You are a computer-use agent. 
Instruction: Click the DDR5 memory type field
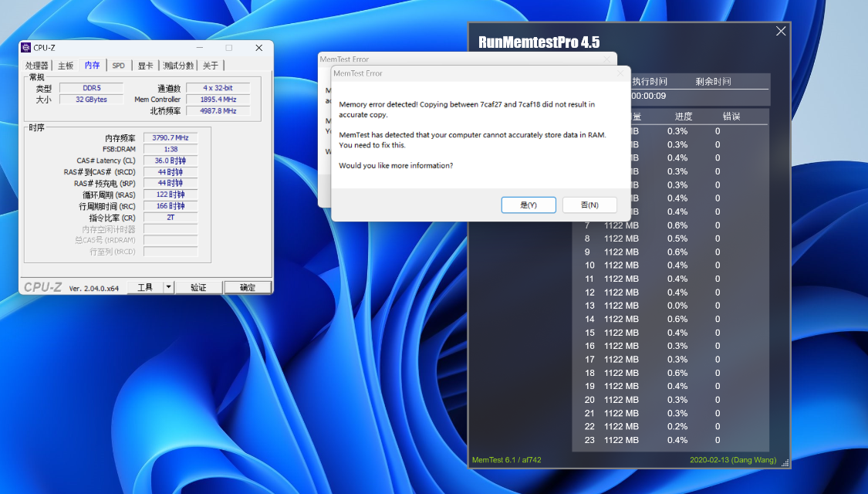tap(91, 87)
